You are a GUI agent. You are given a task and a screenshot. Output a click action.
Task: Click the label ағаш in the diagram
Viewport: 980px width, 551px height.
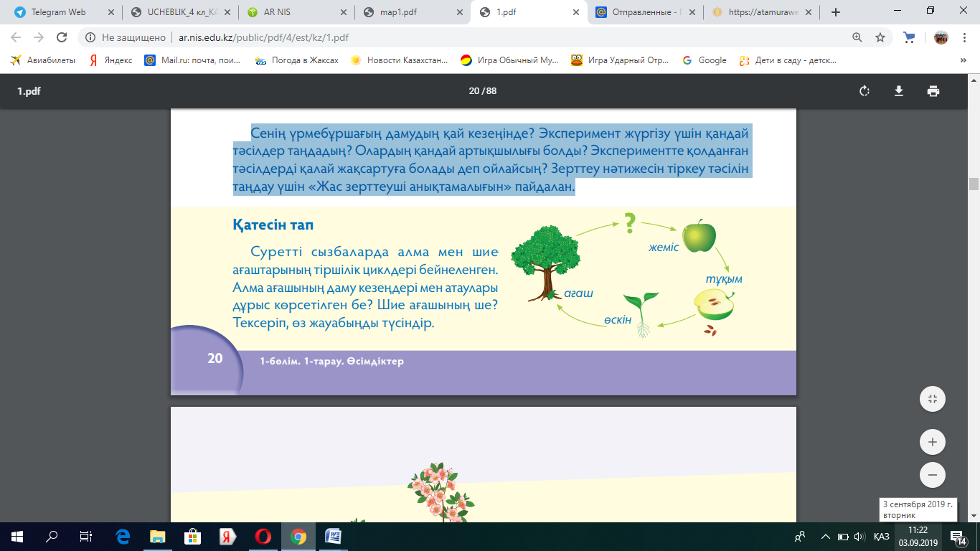click(578, 293)
